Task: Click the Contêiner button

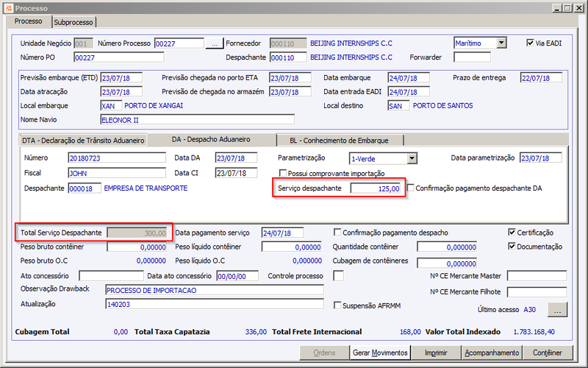Action: point(548,353)
